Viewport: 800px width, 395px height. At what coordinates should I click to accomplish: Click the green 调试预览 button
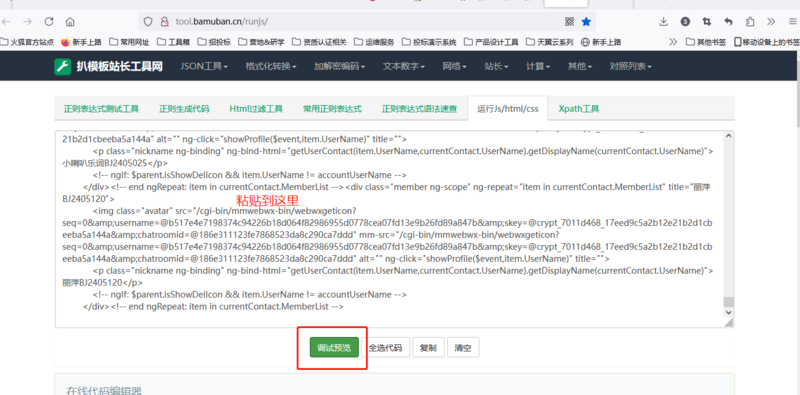(x=334, y=348)
